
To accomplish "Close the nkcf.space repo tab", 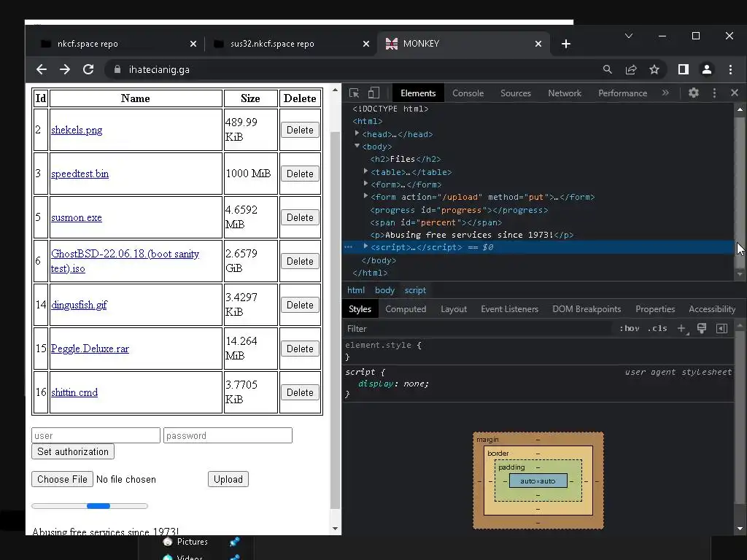I will [x=193, y=44].
